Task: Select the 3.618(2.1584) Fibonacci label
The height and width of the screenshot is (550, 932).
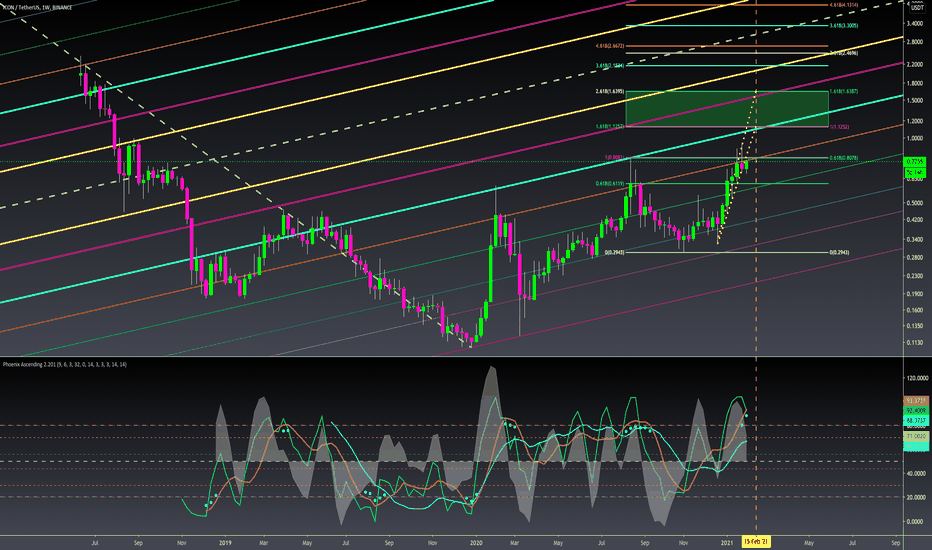Action: pos(610,66)
